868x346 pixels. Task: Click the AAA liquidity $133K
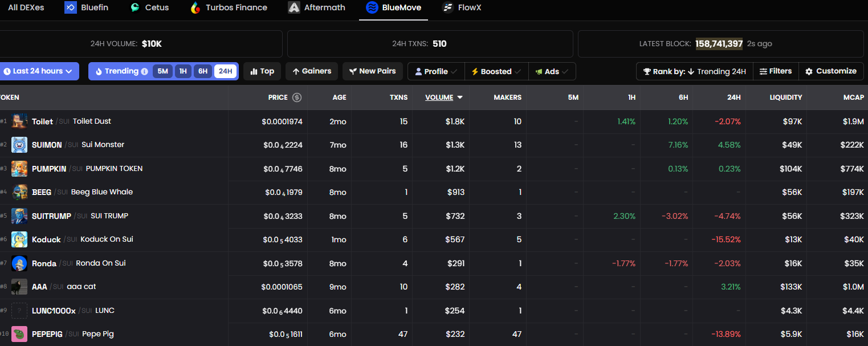click(791, 287)
